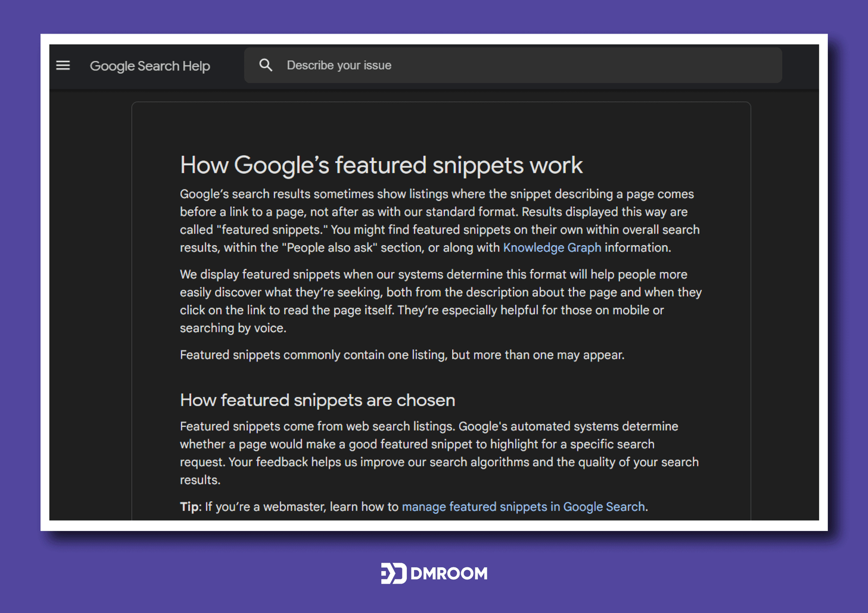The height and width of the screenshot is (613, 868).
Task: Open 'manage featured snippets in Google Search' link
Action: (x=523, y=507)
